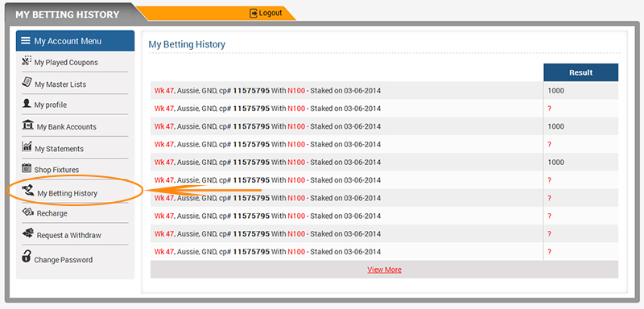
Task: Click the padlock icon for Change Password
Action: click(27, 256)
